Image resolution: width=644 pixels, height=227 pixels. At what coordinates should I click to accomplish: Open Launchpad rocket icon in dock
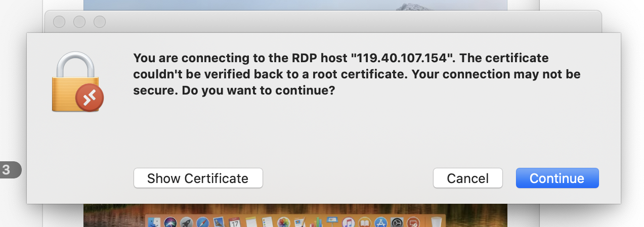186,222
